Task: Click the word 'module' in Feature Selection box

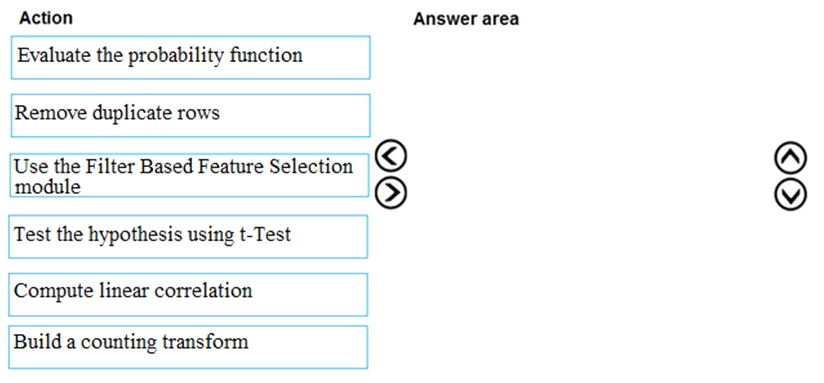Action: [47, 187]
